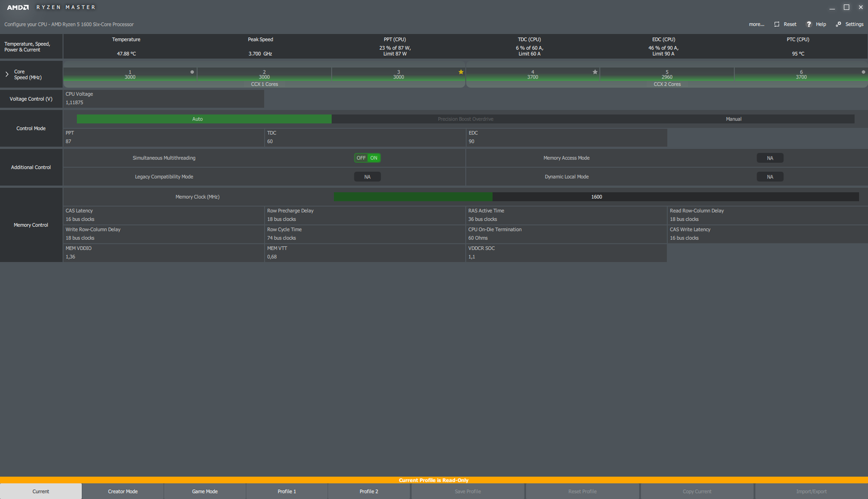Click the Row Cycle Time field
Image resolution: width=868 pixels, height=499 pixels.
click(365, 234)
